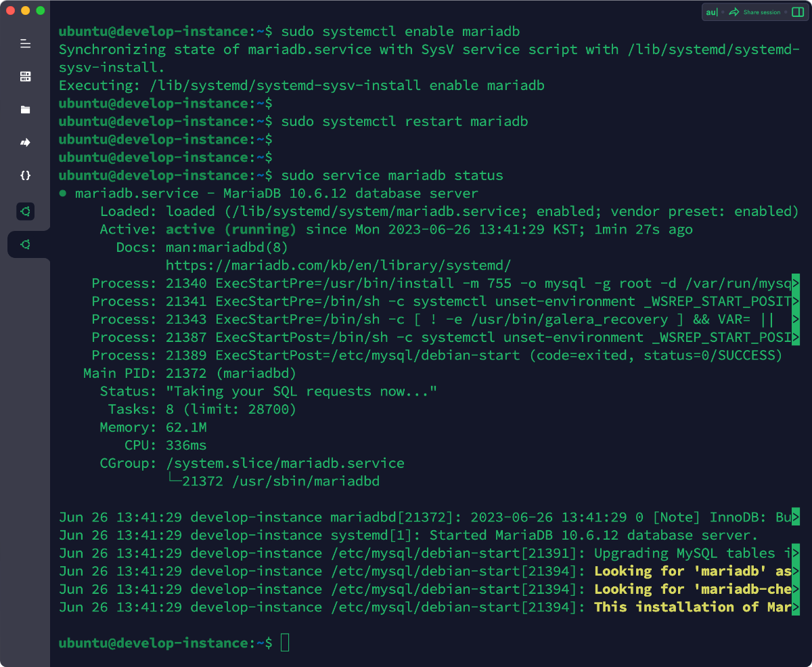The width and height of the screenshot is (812, 667).
Task: Open the Hosts server-rack icon
Action: [x=25, y=77]
